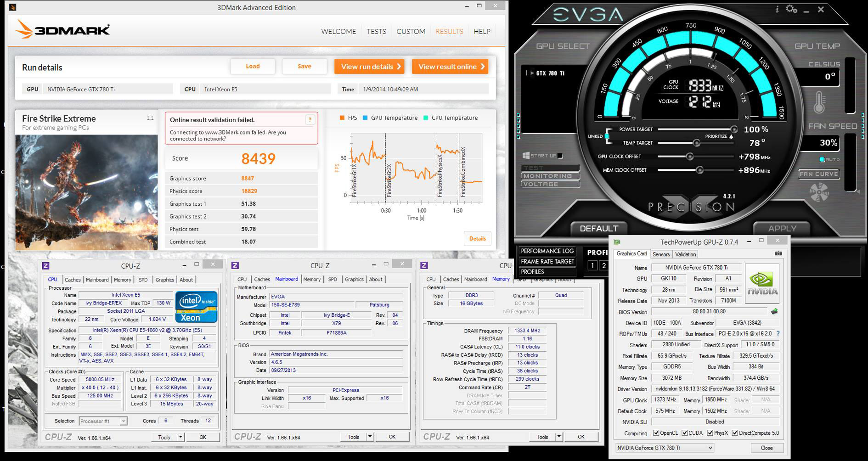The image size is (868, 461).
Task: Click the Close button in GPU-Z
Action: [x=767, y=448]
